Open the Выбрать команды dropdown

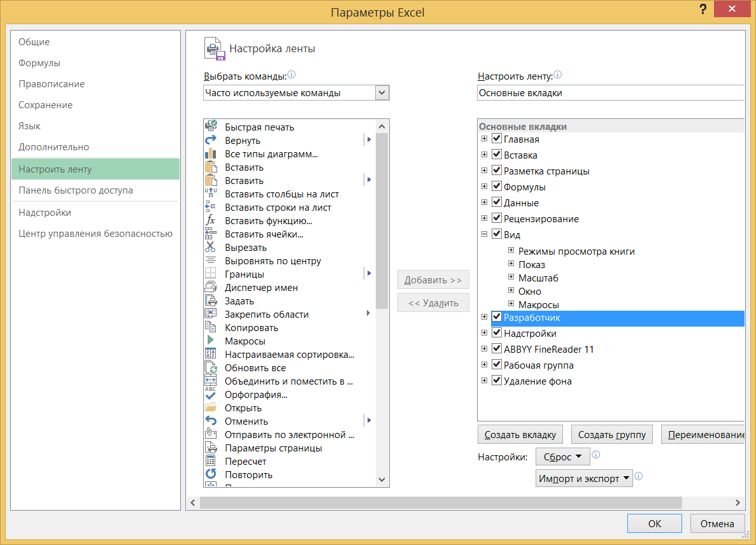point(382,92)
